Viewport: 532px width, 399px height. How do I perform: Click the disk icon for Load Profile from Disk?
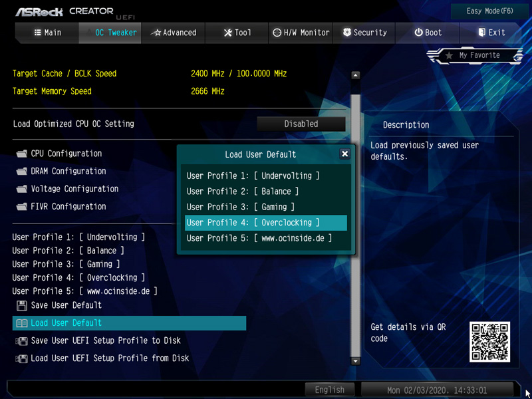pos(21,358)
